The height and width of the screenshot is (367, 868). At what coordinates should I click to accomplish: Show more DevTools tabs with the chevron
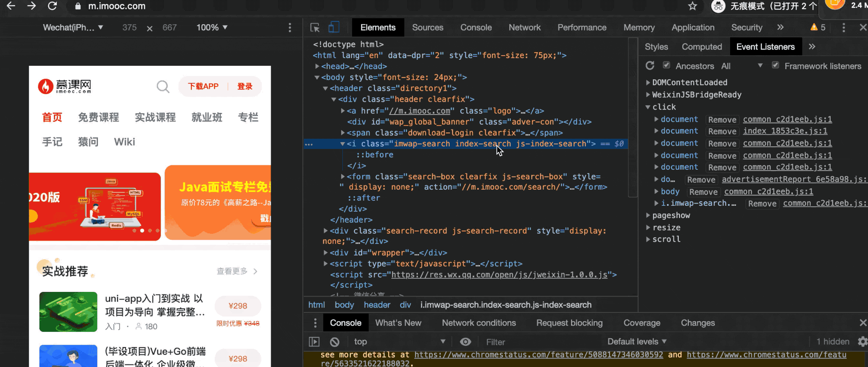point(780,28)
